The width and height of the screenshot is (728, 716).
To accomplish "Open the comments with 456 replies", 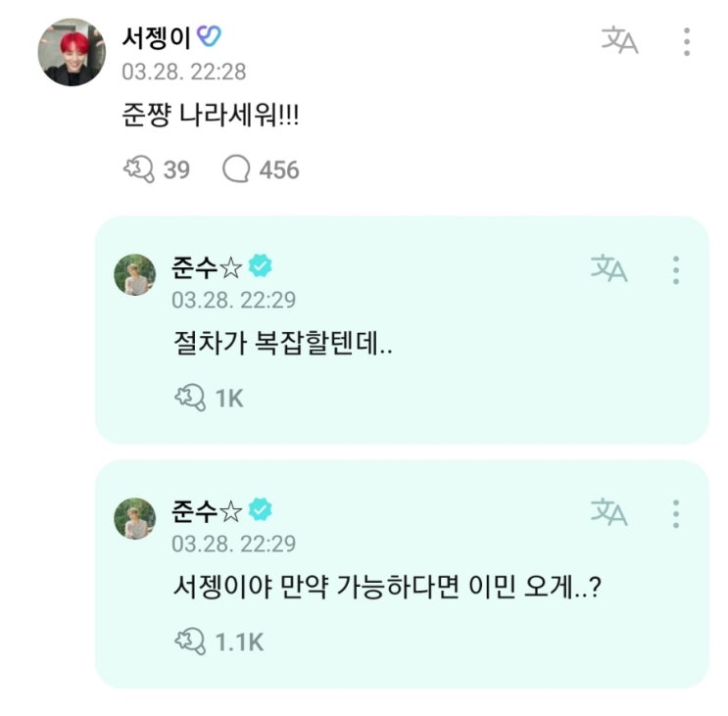I will point(237,169).
